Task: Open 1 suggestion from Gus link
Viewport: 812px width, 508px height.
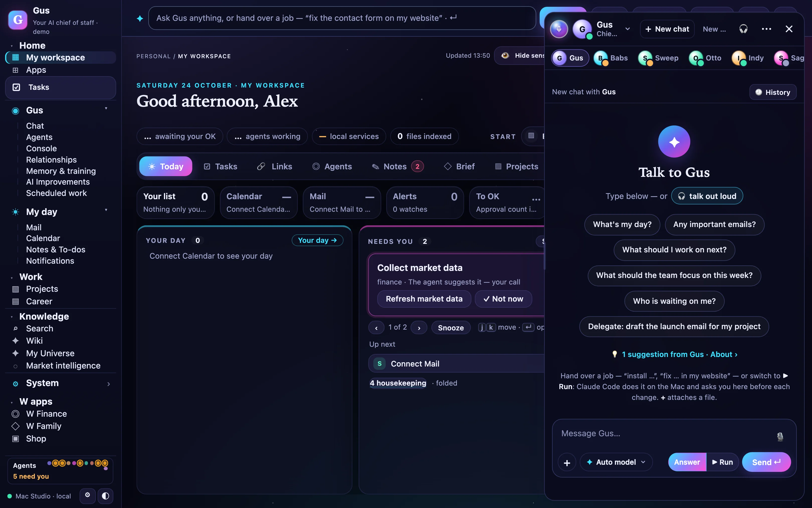Action: tap(675, 354)
